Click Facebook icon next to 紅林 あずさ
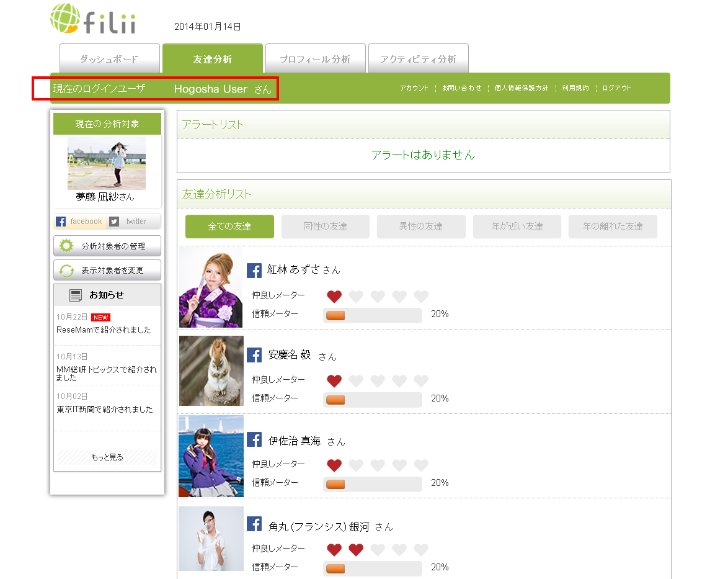 click(254, 271)
